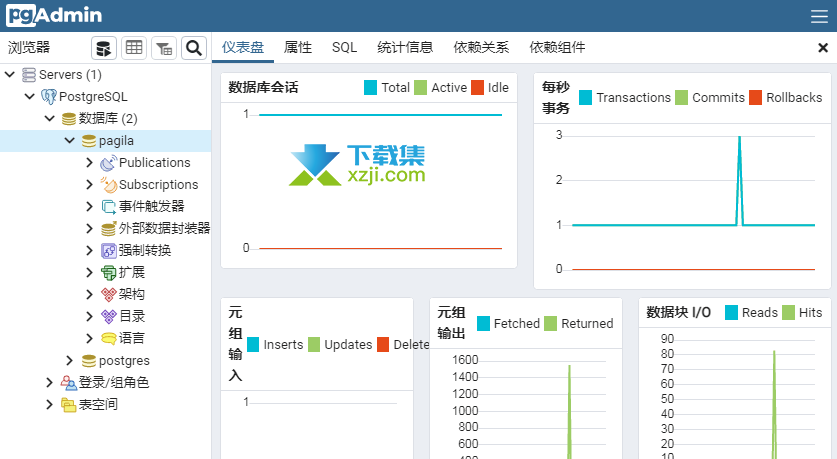Expand the Publications node

point(89,162)
